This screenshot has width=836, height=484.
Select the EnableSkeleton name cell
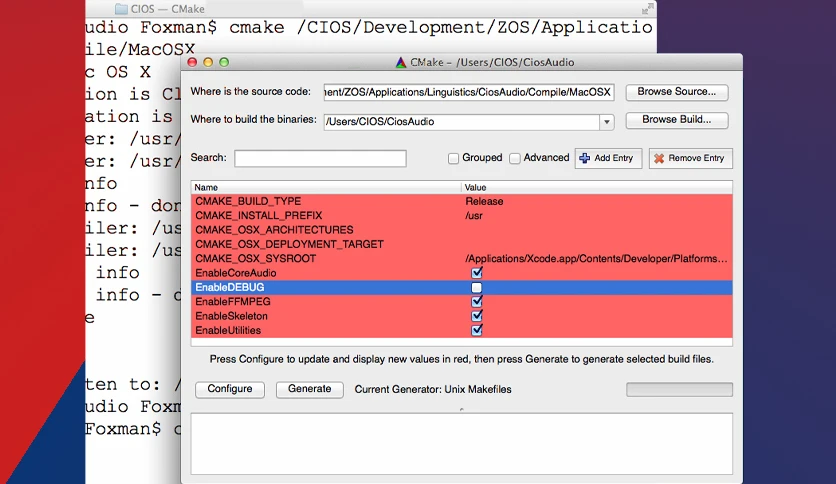(231, 317)
